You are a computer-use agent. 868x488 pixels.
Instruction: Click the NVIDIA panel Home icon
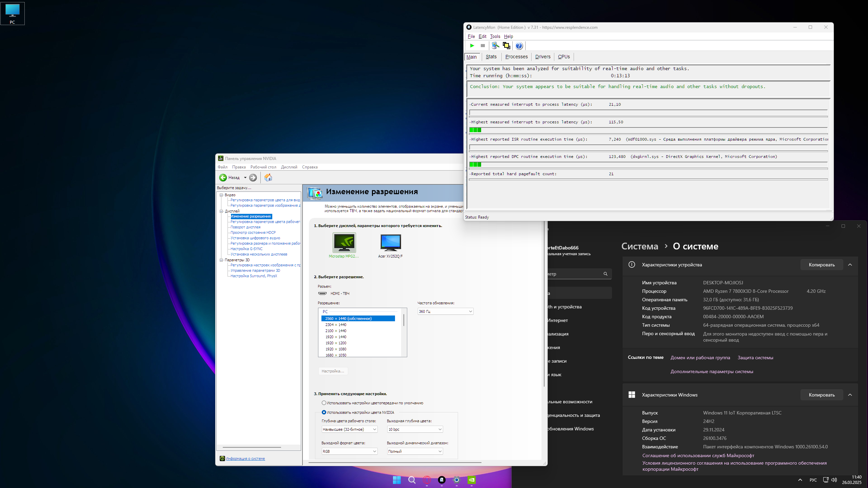tap(268, 178)
